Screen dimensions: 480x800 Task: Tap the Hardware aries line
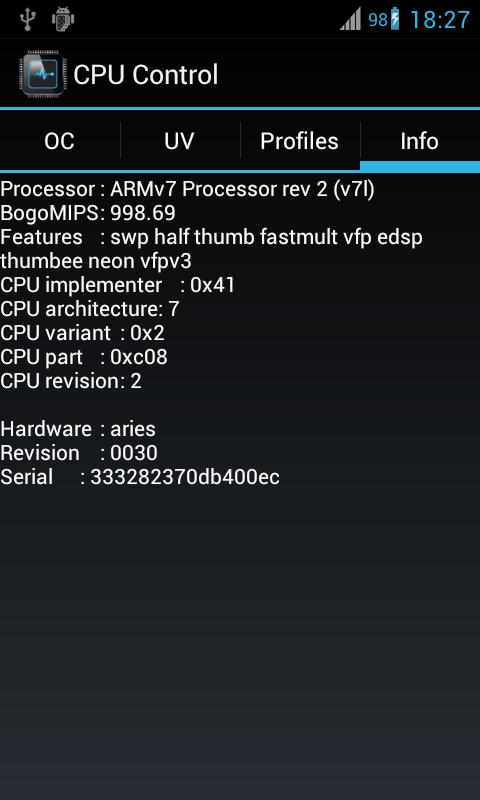click(78, 429)
